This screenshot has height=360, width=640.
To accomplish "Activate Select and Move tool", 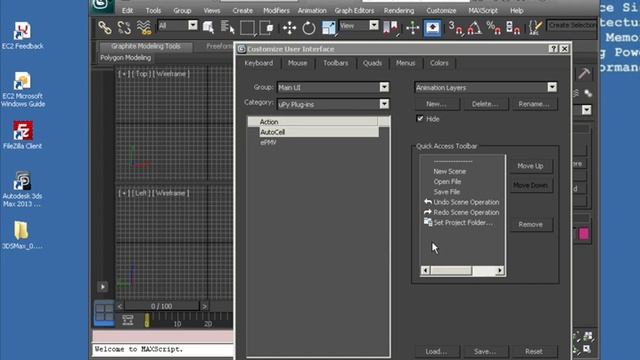I will pos(289,28).
